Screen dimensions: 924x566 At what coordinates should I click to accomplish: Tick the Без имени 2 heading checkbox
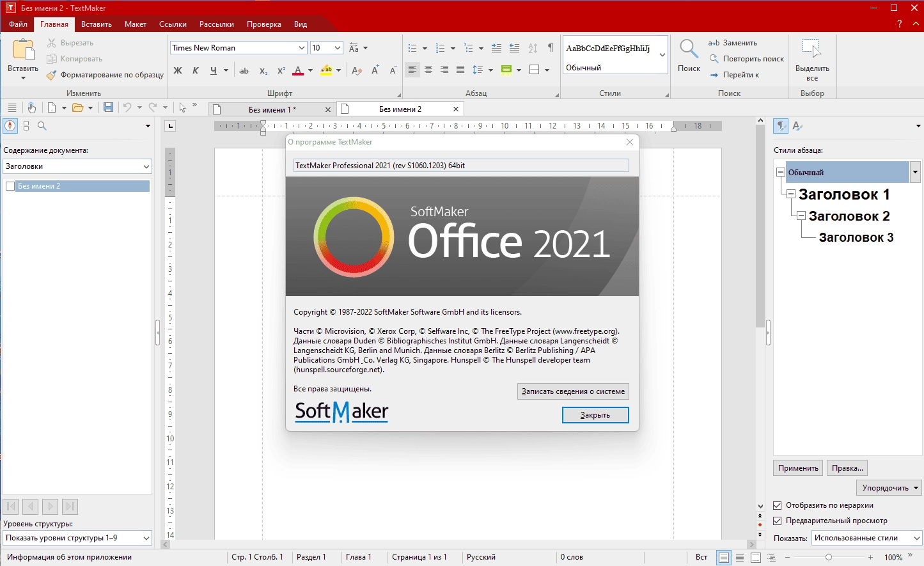pyautogui.click(x=10, y=186)
